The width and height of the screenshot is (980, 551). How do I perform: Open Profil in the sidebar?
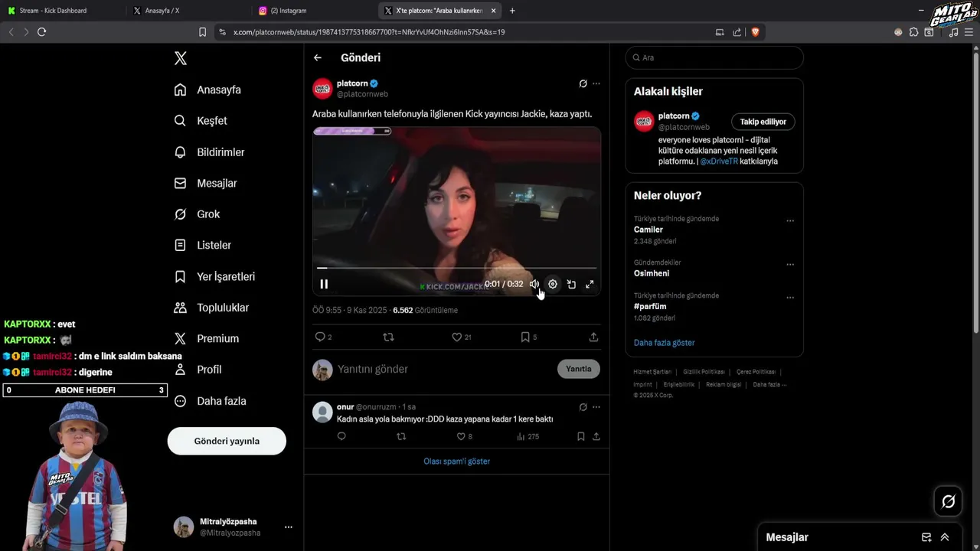(x=198, y=370)
